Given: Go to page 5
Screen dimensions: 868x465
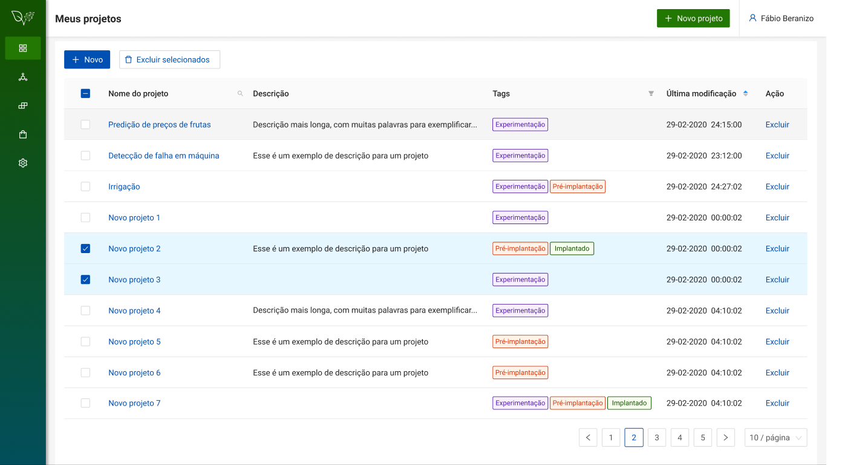Looking at the screenshot, I should (703, 437).
